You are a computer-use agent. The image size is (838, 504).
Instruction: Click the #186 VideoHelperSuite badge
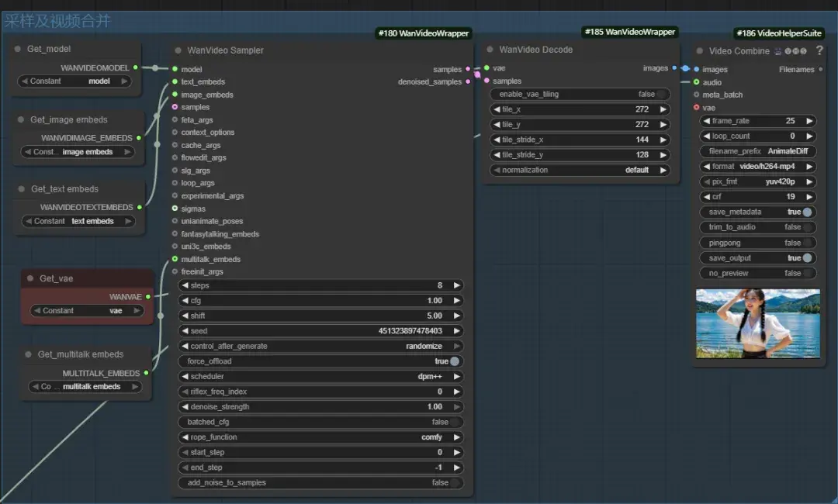click(779, 33)
